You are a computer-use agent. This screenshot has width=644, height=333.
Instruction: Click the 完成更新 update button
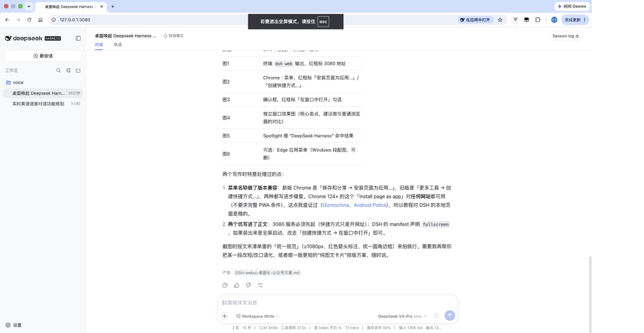click(x=575, y=20)
